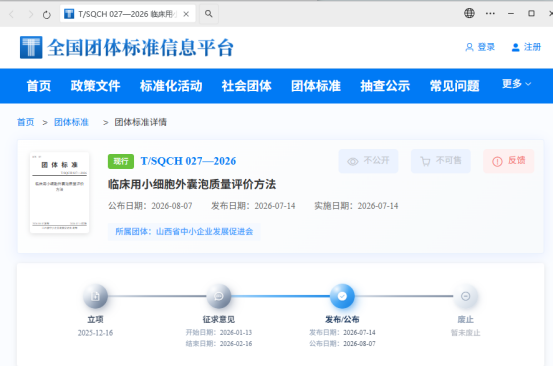Click the 首页 breadcrumb link

(26, 122)
